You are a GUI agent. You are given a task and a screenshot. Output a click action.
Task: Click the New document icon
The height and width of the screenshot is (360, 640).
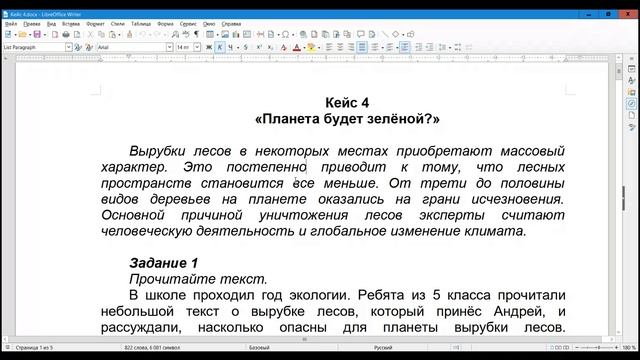[x=8, y=35]
